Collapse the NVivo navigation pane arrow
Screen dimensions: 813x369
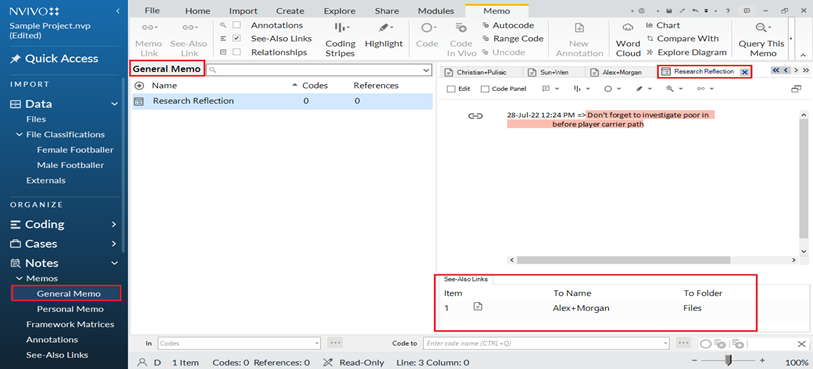118,10
